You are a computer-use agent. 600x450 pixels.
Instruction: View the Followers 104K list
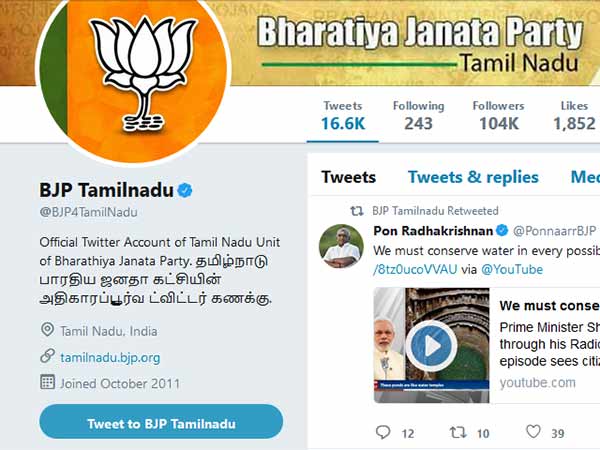click(499, 116)
